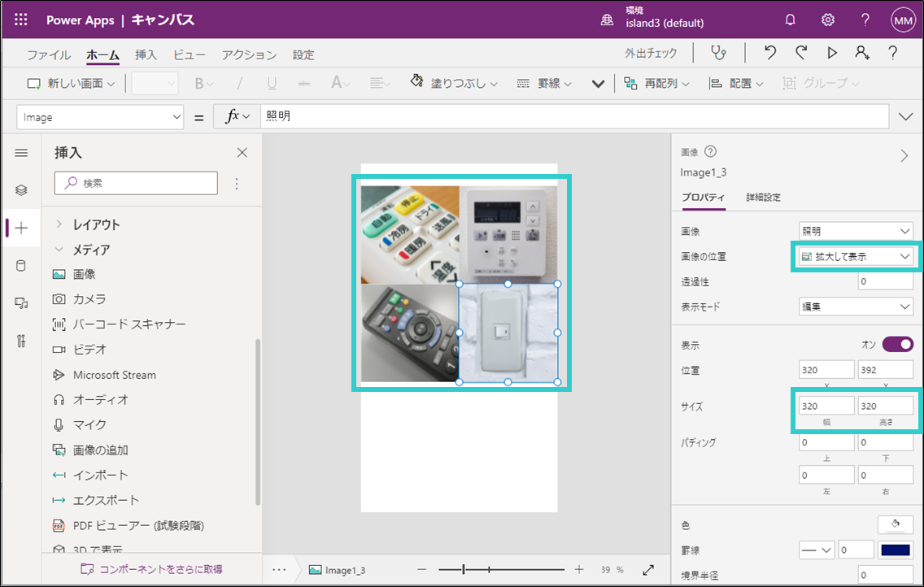Open the share user icon
Viewport: 924px width, 587px height.
[862, 53]
